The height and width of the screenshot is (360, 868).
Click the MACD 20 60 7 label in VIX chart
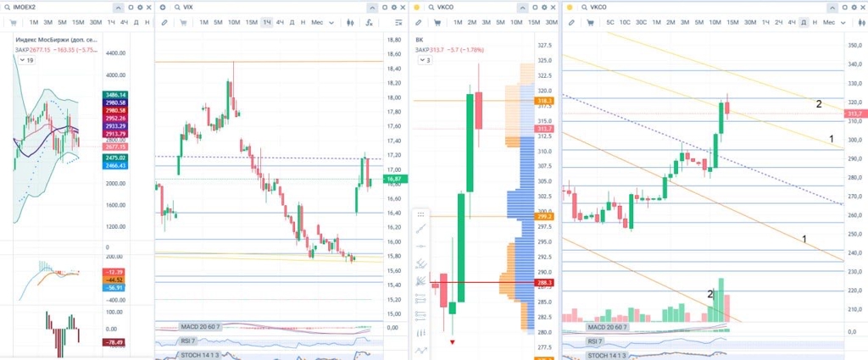click(x=202, y=326)
